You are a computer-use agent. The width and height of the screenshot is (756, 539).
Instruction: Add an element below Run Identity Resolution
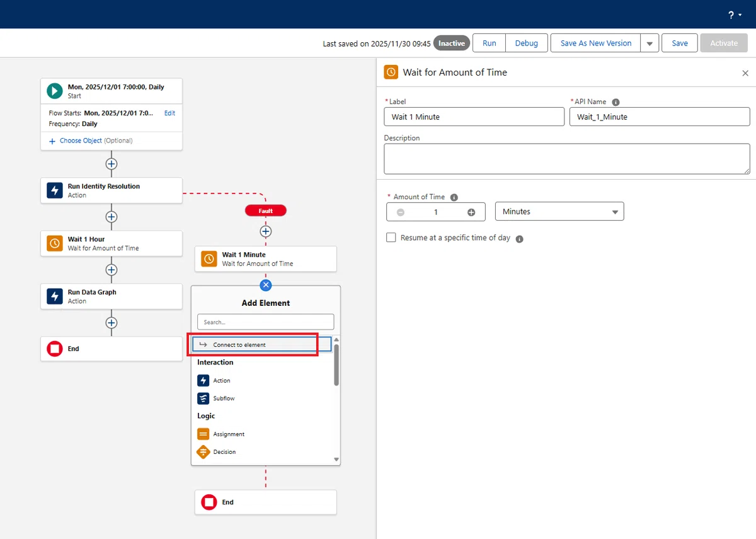pyautogui.click(x=112, y=217)
